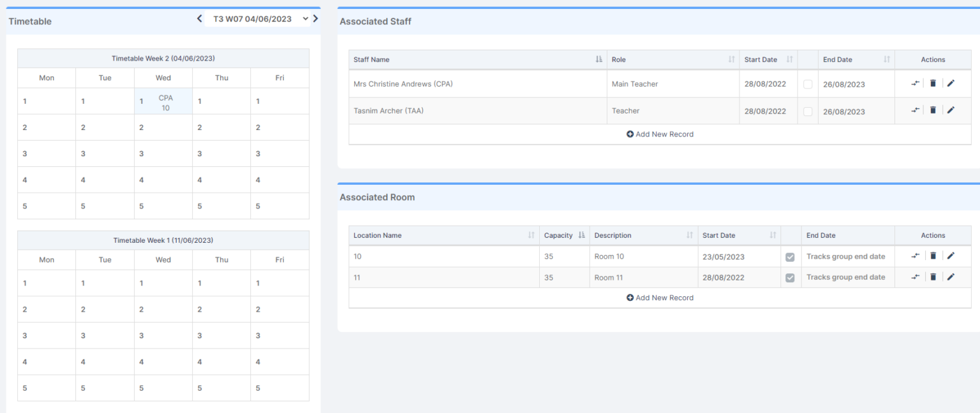Add a new record under Associated Room
Viewport: 980px width, 413px height.
[660, 298]
